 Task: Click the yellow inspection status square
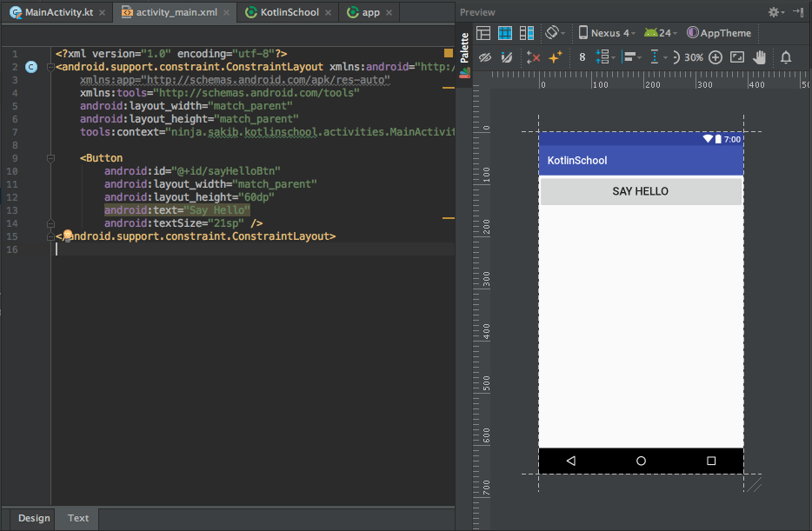[x=449, y=53]
